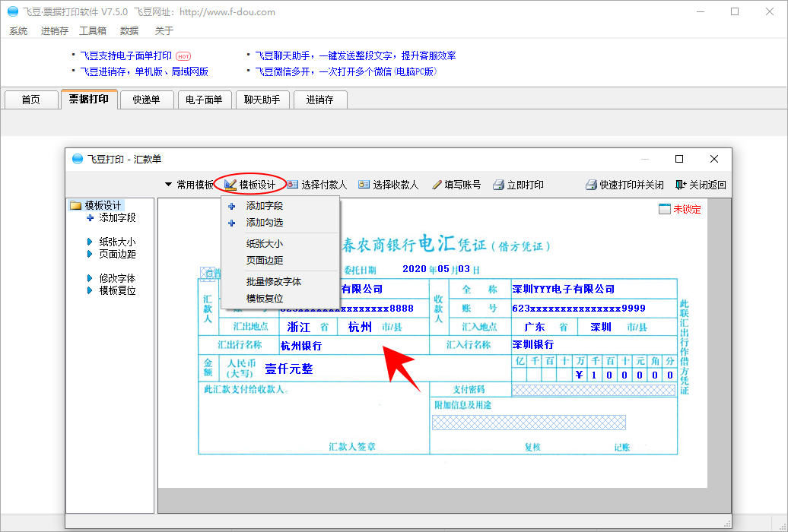The image size is (788, 532).
Task: Choose 模板复位 from the dropdown menu
Action: [281, 299]
